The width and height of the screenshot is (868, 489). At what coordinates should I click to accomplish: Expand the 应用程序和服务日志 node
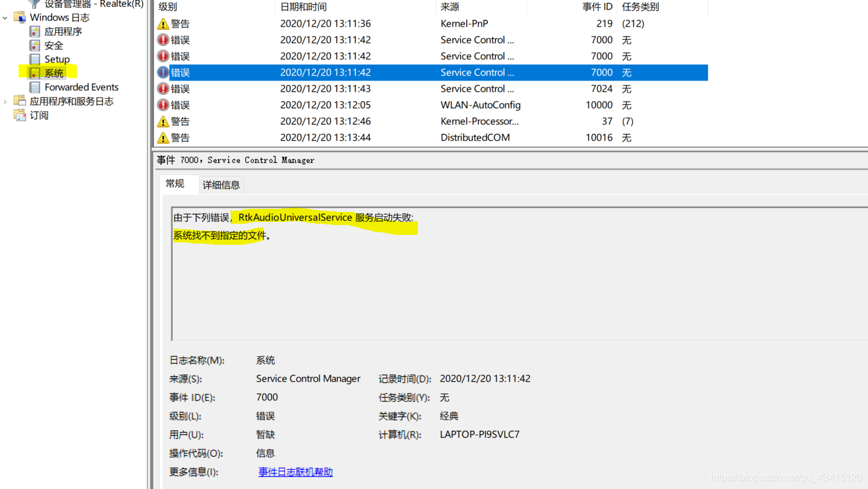click(6, 101)
